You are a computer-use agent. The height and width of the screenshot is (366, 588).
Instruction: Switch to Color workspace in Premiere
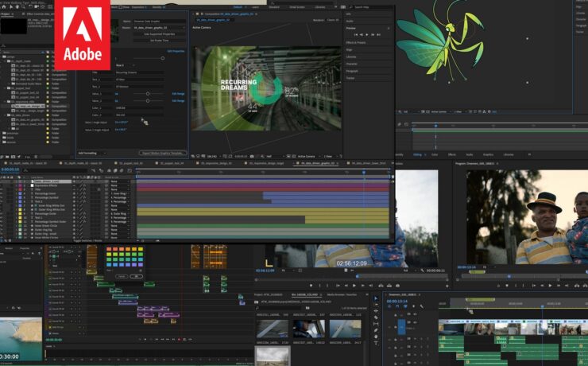point(435,154)
